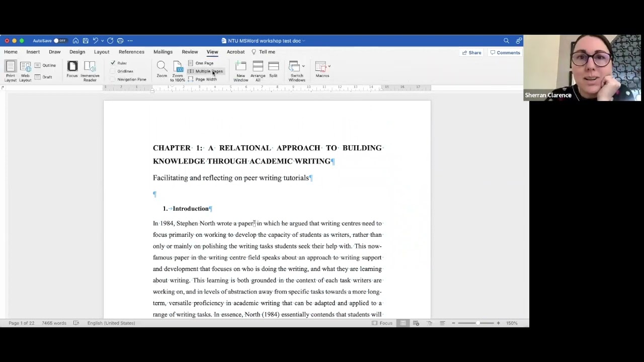Open a New Window
The width and height of the screenshot is (644, 362).
click(240, 71)
